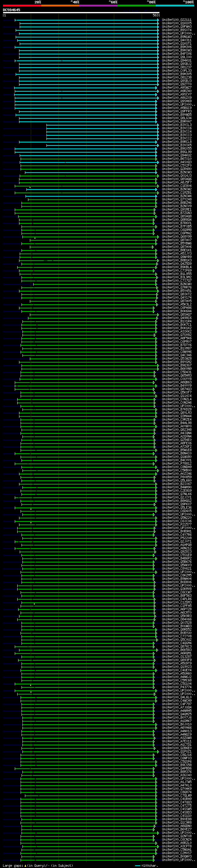Select hit label UniRef100_C1E804
Screen dimensions: 197x868
(x=177, y=186)
